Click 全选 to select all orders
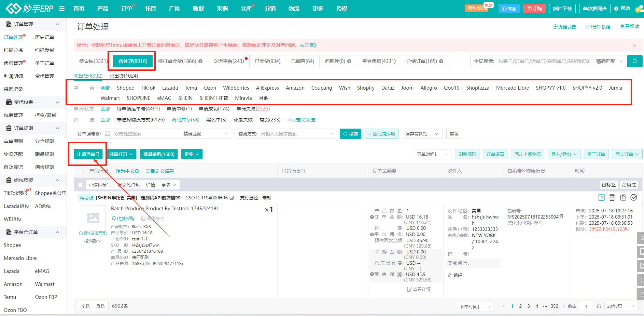 (86, 306)
